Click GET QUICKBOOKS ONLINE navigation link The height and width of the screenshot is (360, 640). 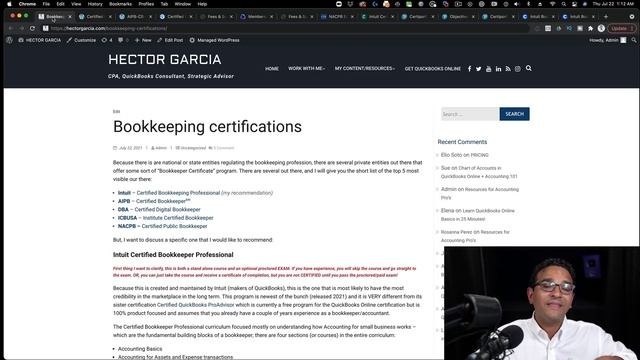pyautogui.click(x=433, y=69)
